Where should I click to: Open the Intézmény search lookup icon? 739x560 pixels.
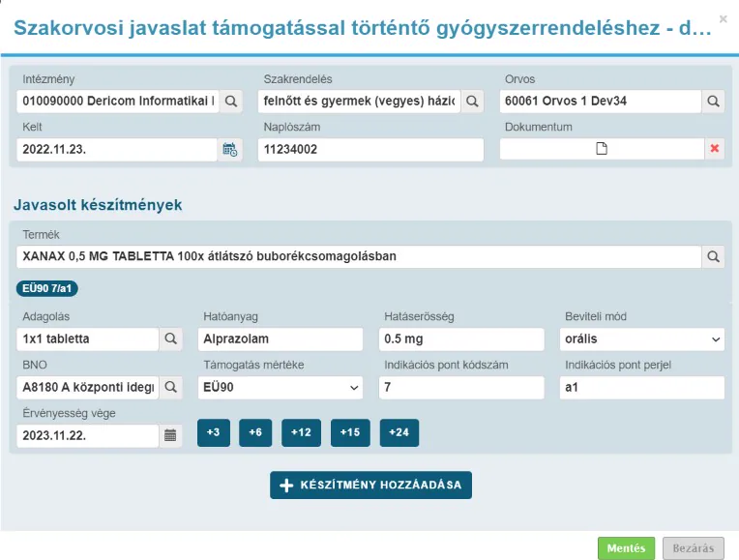(x=231, y=102)
